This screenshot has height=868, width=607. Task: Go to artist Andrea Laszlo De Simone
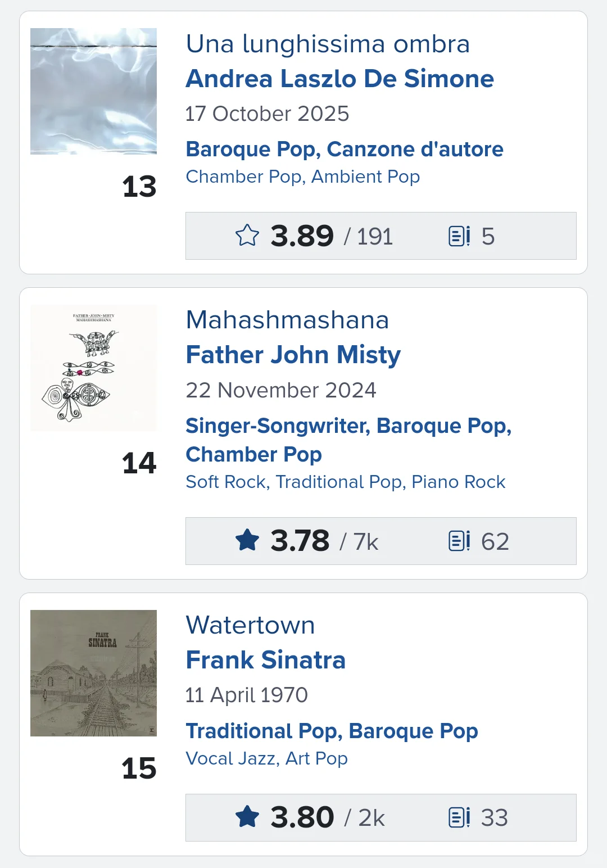[x=339, y=79]
